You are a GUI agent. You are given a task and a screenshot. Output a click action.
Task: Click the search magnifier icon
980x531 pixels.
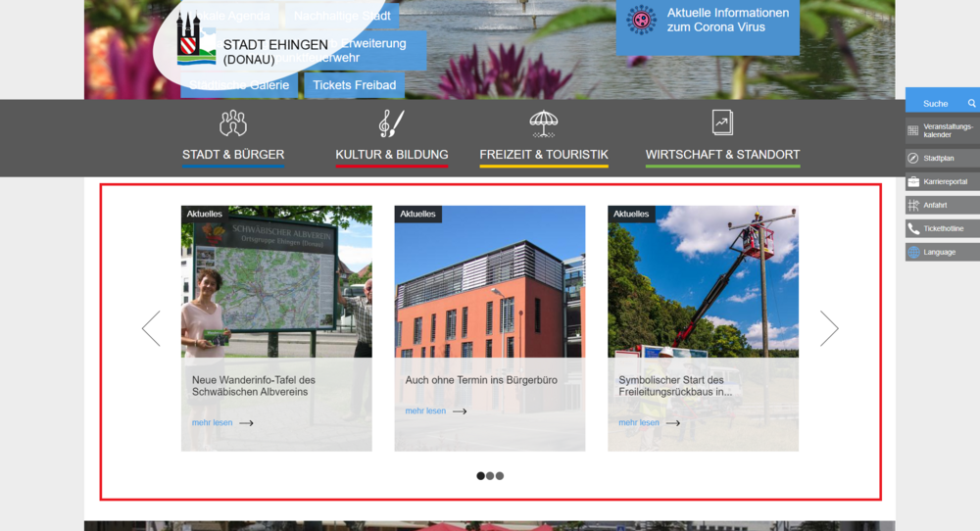pos(971,103)
